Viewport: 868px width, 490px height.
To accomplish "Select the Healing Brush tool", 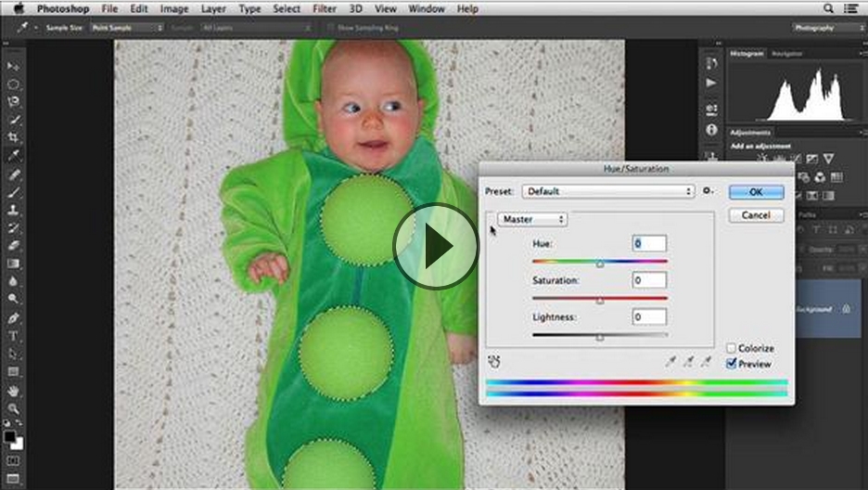I will coord(13,174).
